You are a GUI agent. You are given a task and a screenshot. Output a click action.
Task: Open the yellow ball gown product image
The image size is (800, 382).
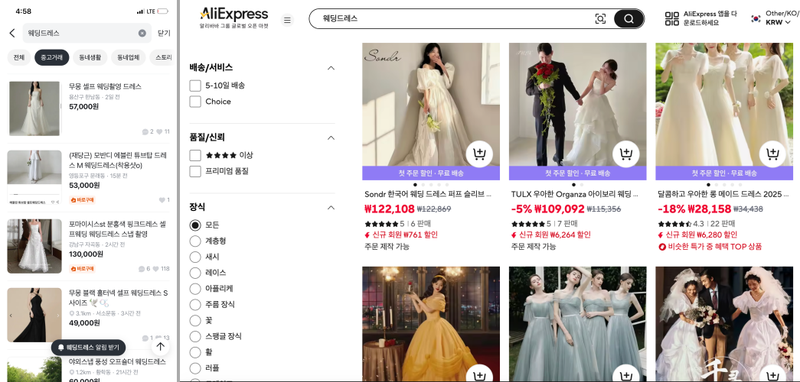[431, 324]
